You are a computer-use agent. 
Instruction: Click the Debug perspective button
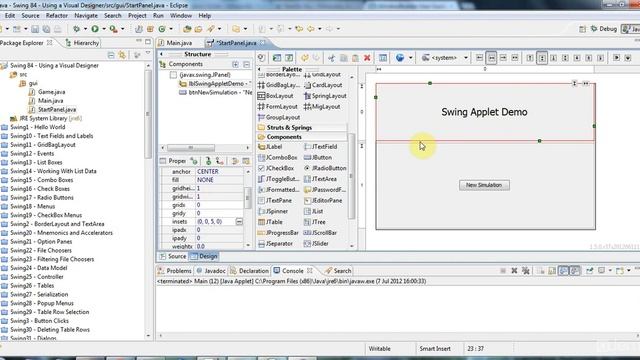point(603,29)
